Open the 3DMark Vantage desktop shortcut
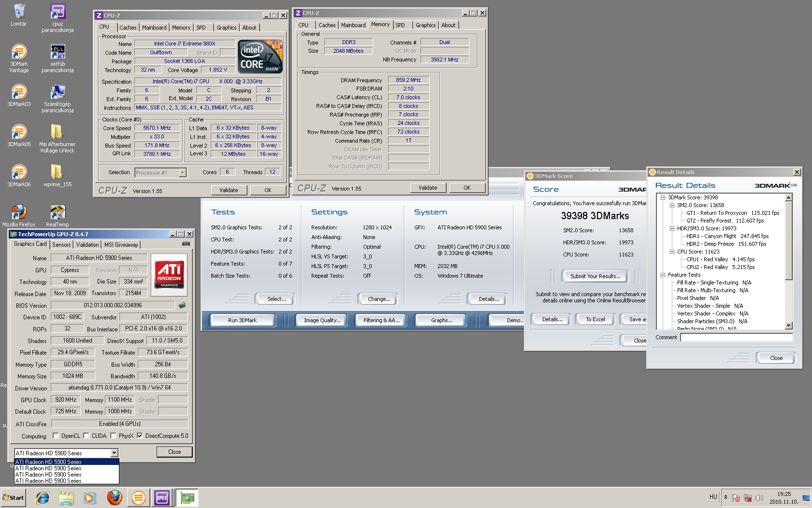Viewport: 812px width, 508px height. pos(19,52)
